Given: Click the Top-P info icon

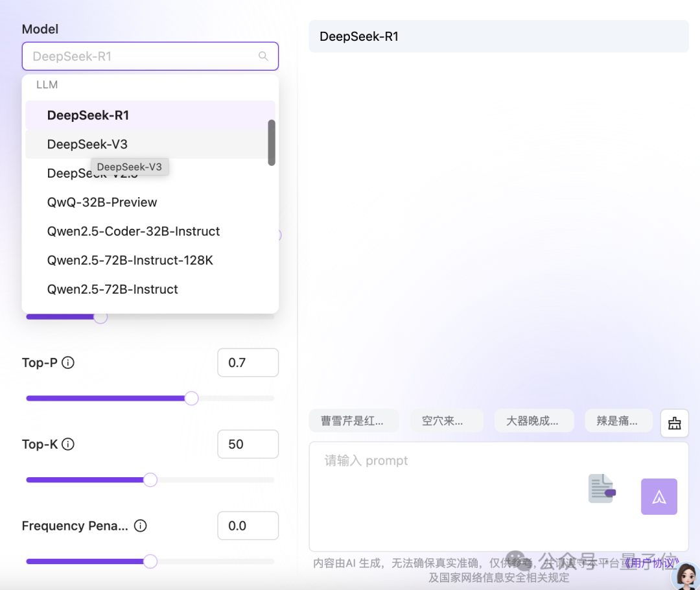Looking at the screenshot, I should click(68, 363).
